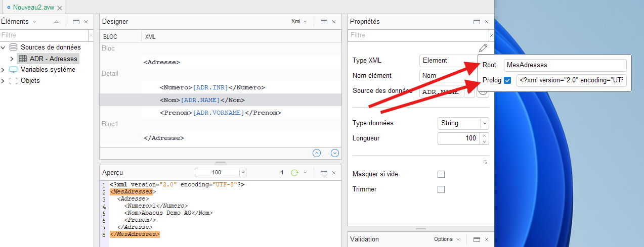Select the Objets tree item
Image resolution: width=644 pixels, height=247 pixels.
point(30,81)
